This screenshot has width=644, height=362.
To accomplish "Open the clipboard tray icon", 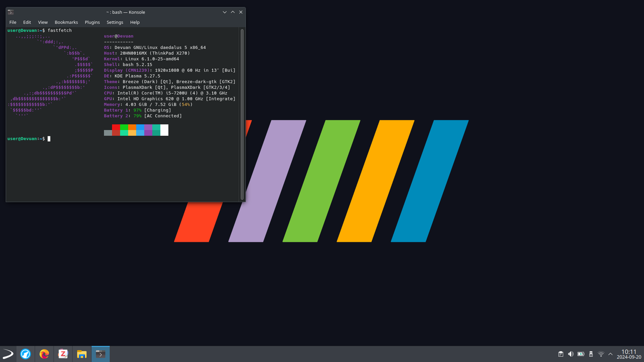I will coord(561,354).
